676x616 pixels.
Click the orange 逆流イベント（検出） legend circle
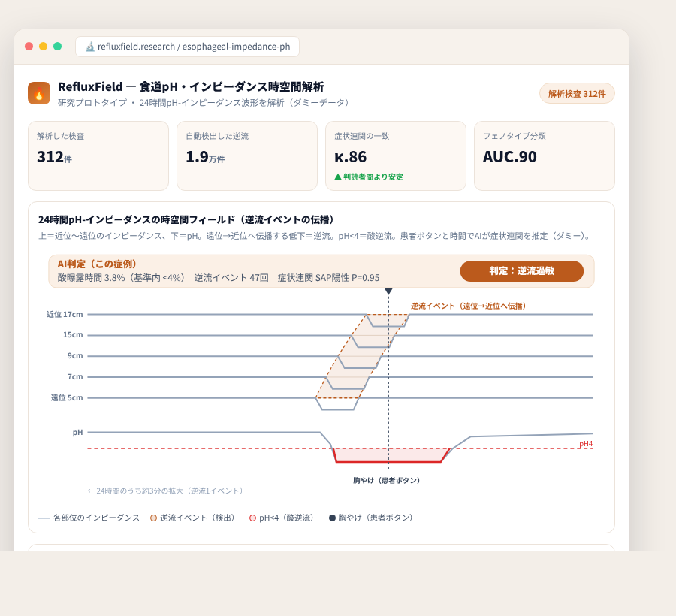point(153,518)
